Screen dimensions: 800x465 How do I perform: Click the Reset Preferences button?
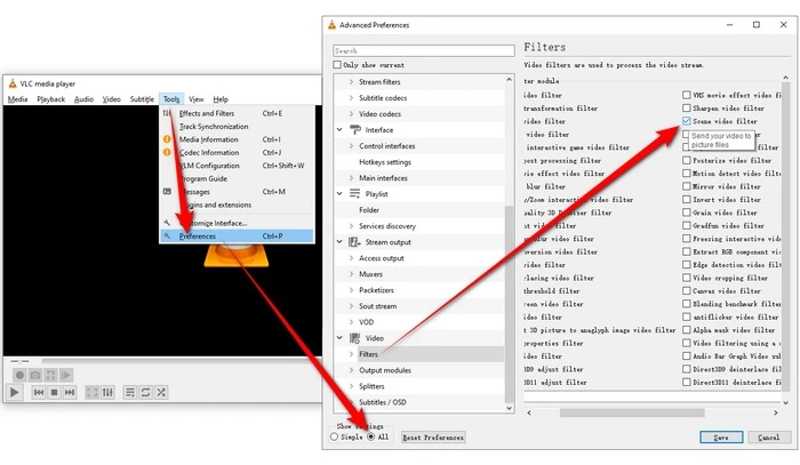(432, 437)
